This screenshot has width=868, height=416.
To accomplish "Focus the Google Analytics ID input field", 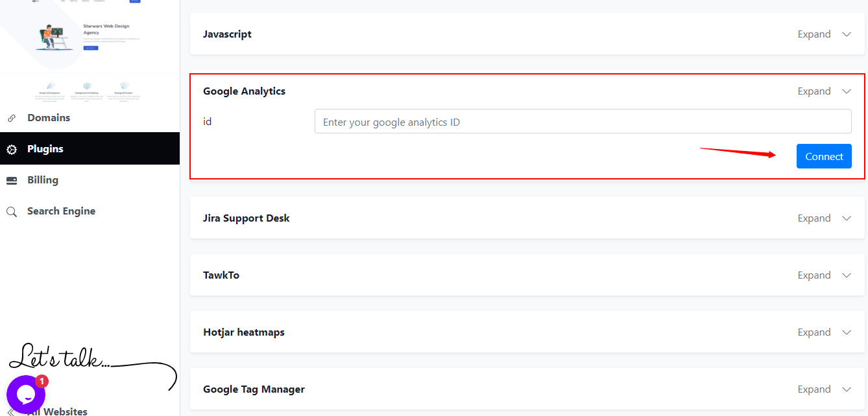I will (x=583, y=121).
